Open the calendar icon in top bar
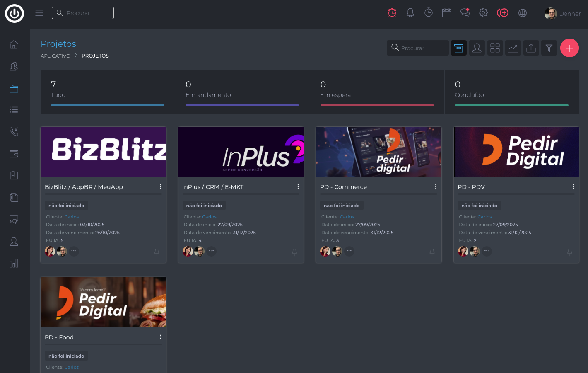This screenshot has width=588, height=373. click(447, 13)
